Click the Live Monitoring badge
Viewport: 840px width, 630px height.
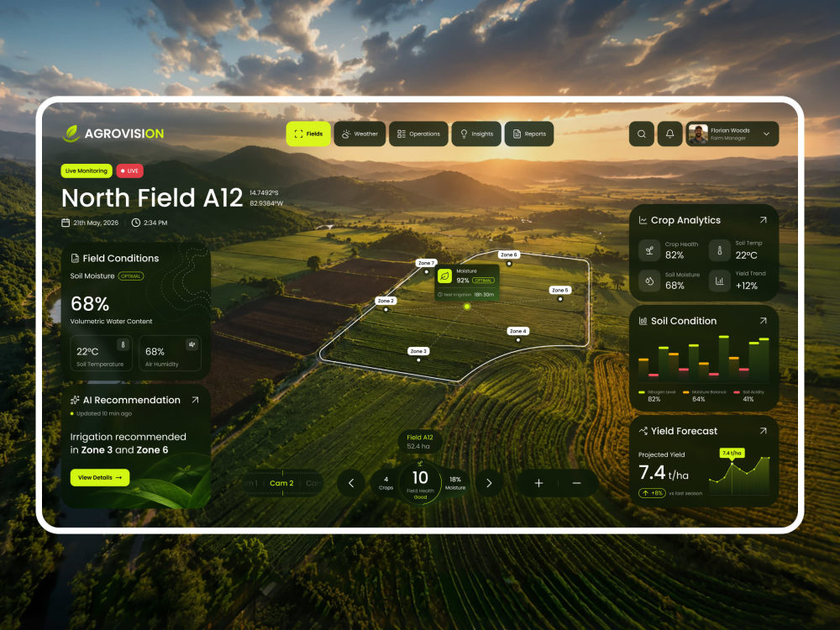87,171
